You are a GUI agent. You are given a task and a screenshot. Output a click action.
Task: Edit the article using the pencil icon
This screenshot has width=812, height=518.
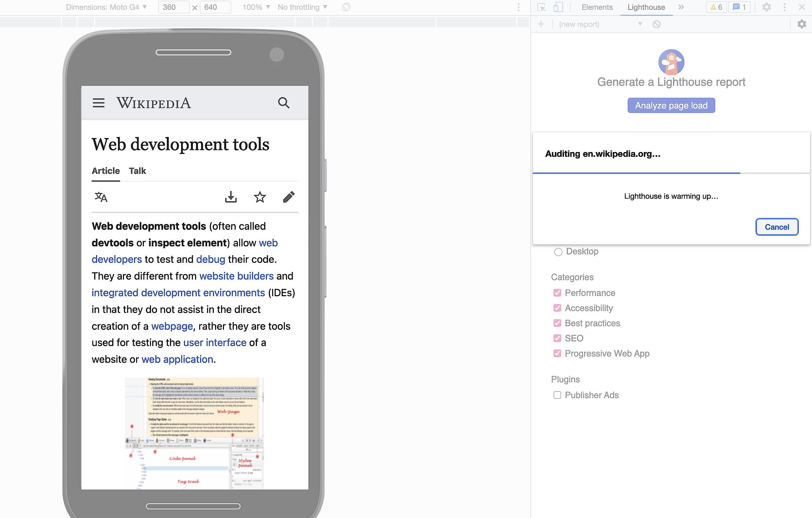pyautogui.click(x=289, y=197)
